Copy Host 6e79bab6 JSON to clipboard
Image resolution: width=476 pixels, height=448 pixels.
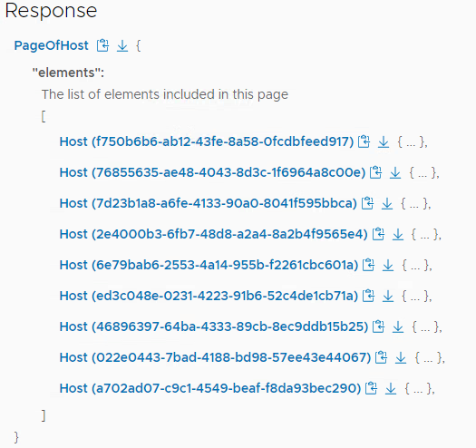pos(368,265)
